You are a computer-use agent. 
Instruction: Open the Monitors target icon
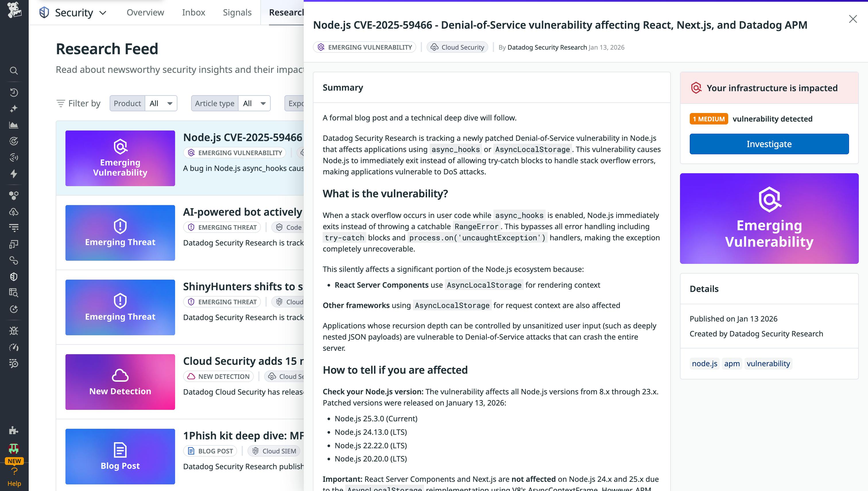[14, 141]
